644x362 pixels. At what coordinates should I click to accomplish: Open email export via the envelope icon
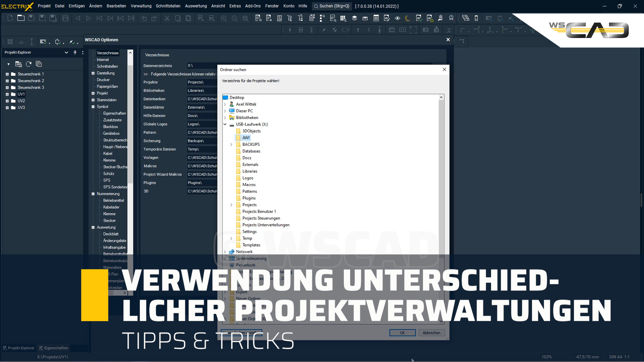[365, 18]
